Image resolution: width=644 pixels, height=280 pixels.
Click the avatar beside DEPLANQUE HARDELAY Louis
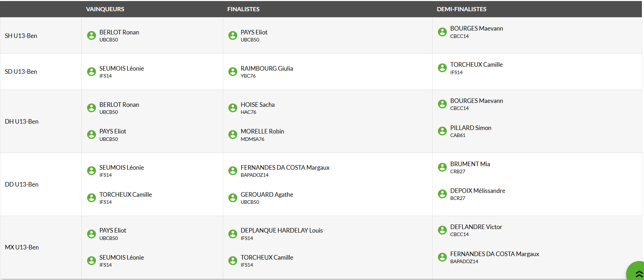(x=233, y=234)
